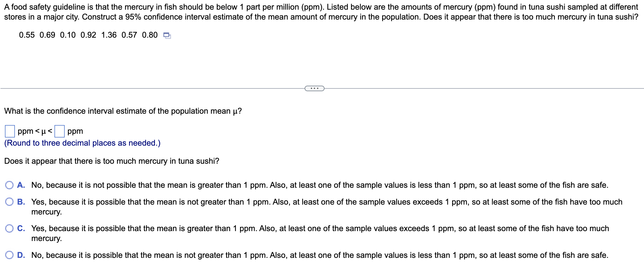Click the bold letter B. label

tap(21, 202)
